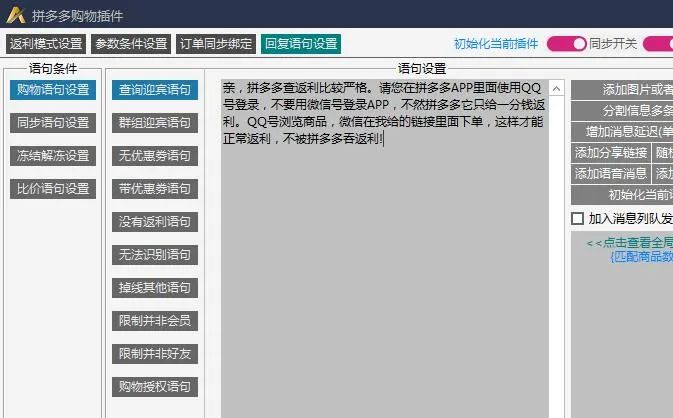Click the 增加消息延迟 button
The height and width of the screenshot is (418, 673).
pos(622,132)
